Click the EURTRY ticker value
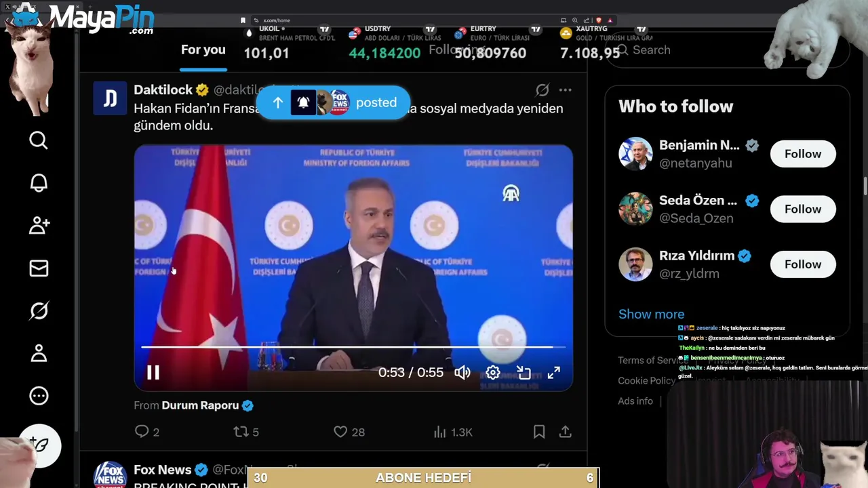868x488 pixels. click(x=490, y=53)
